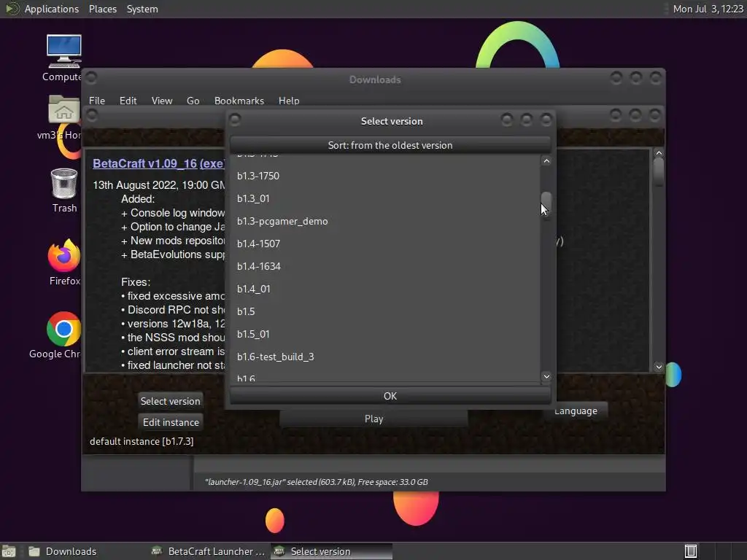Viewport: 747px width, 560px height.
Task: Select version b1.4-1634
Action: click(x=385, y=266)
